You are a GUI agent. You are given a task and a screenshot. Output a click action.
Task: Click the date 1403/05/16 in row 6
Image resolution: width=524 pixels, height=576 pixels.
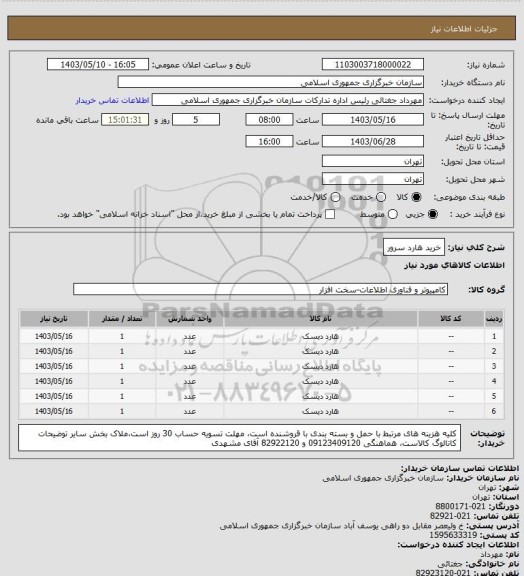(54, 411)
